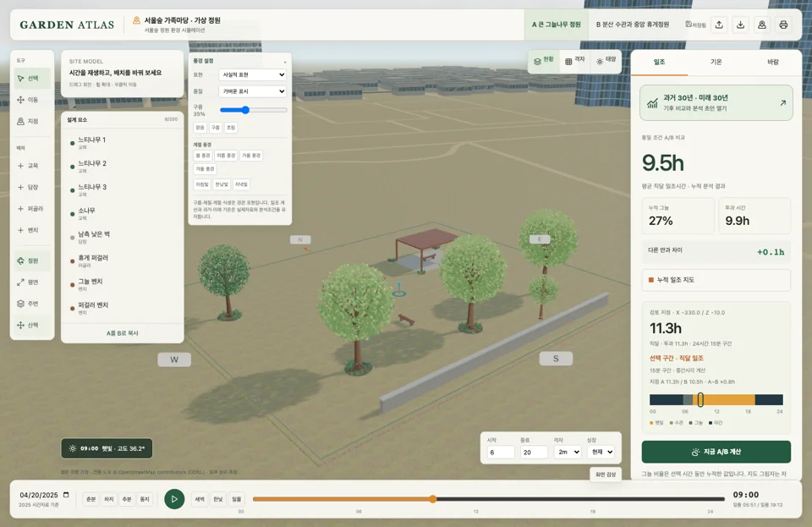Add a 담장 wall element
The height and width of the screenshot is (527, 812).
point(32,187)
